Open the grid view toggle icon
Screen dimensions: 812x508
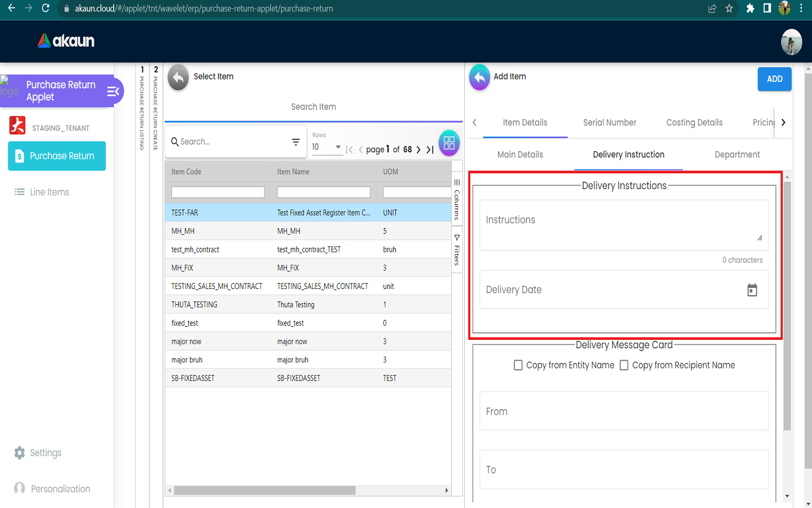pos(449,143)
